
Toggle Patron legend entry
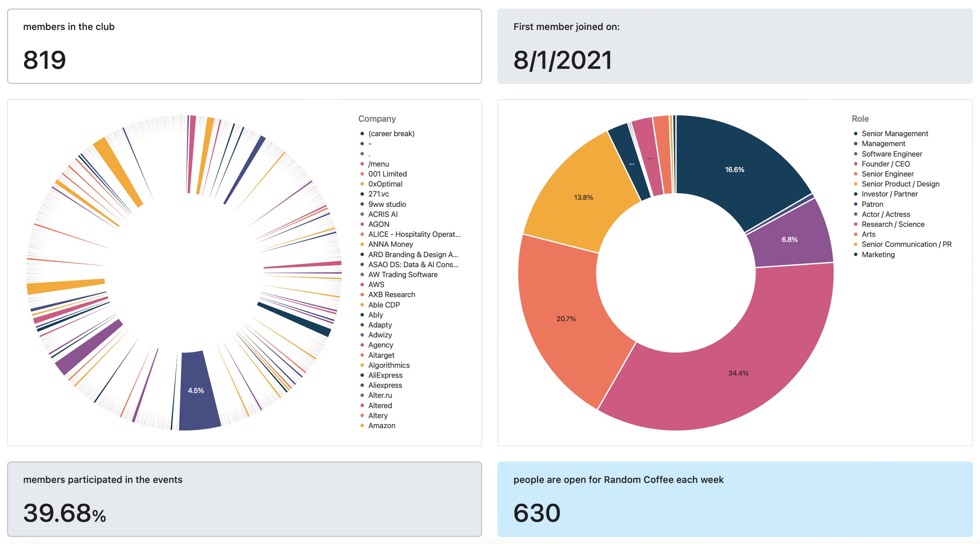[x=868, y=204]
